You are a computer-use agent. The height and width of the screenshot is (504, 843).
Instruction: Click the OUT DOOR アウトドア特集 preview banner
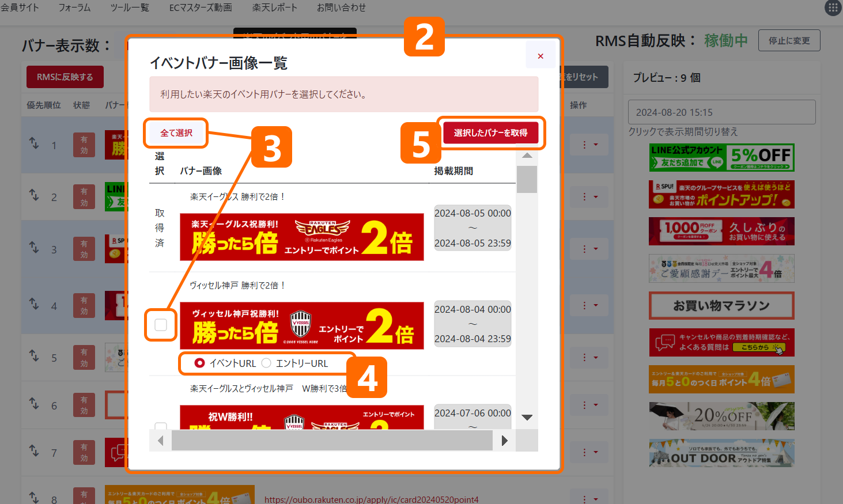(721, 453)
